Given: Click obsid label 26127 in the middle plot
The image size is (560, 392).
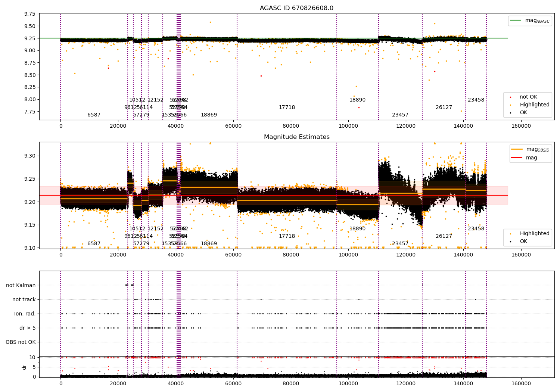Looking at the screenshot, I should (444, 236).
